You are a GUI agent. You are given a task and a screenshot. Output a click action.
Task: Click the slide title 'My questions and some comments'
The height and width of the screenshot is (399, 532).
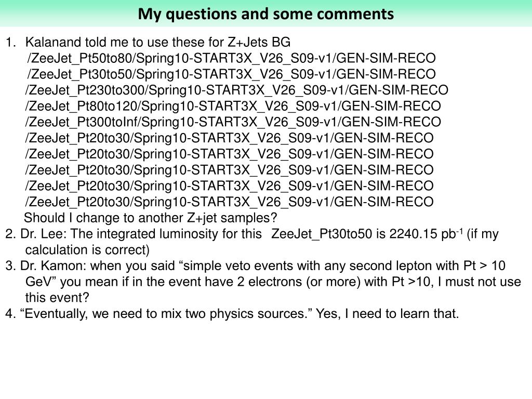pyautogui.click(x=265, y=14)
